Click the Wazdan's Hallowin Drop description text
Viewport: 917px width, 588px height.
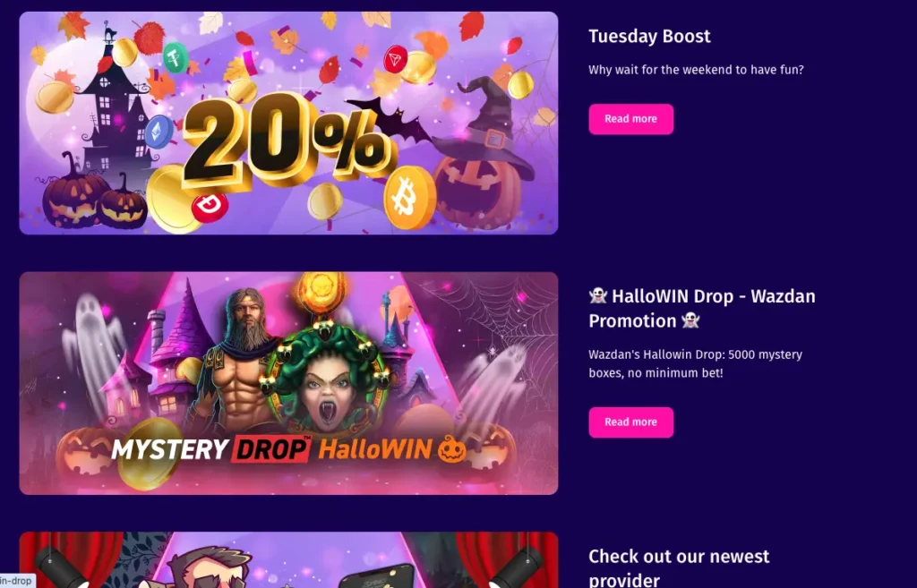[695, 363]
